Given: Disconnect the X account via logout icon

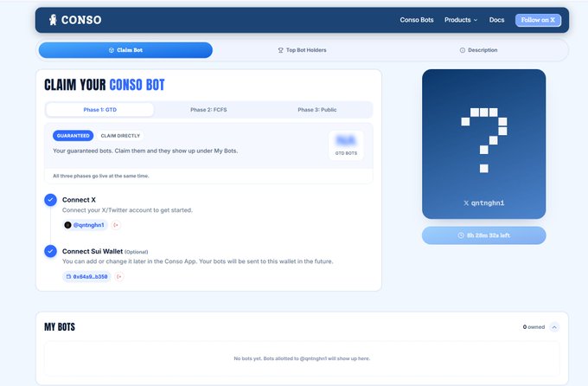Looking at the screenshot, I should [116, 225].
